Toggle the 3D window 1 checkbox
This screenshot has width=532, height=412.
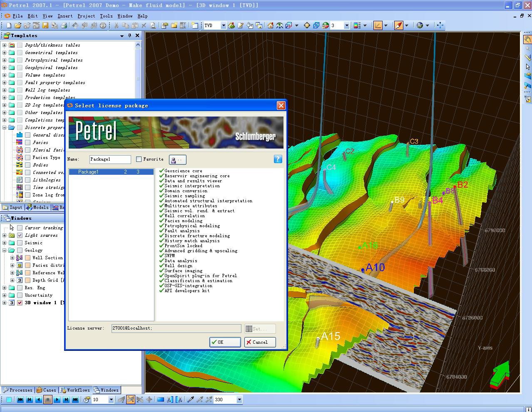pyautogui.click(x=20, y=303)
